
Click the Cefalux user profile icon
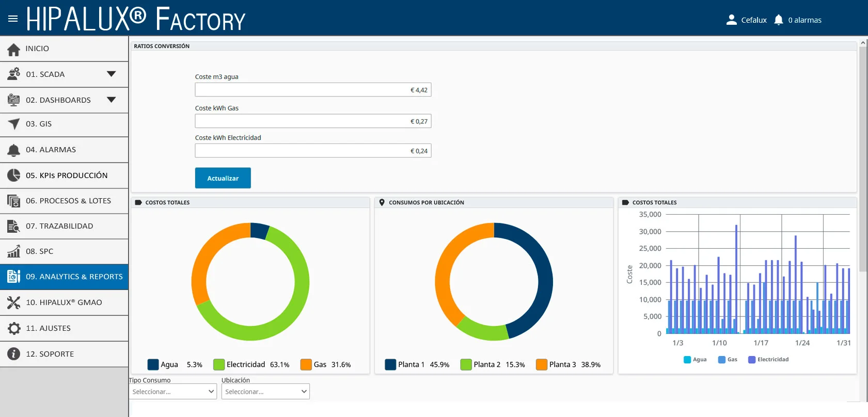731,20
